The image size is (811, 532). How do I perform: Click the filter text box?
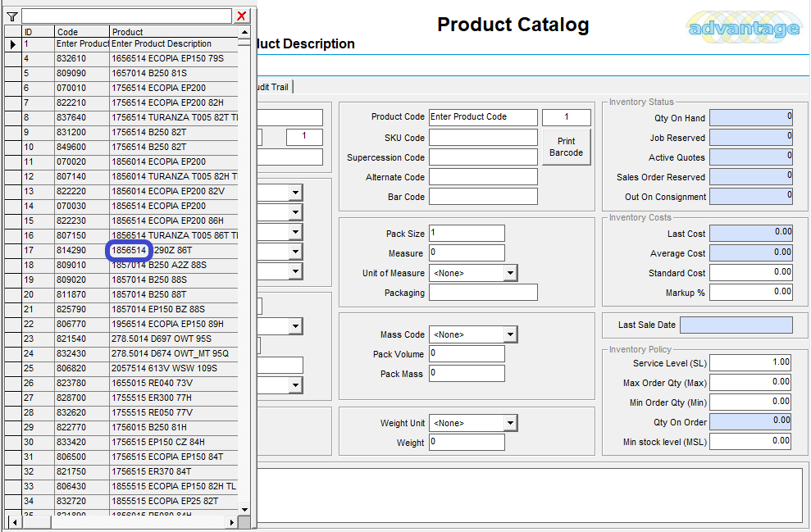[126, 16]
